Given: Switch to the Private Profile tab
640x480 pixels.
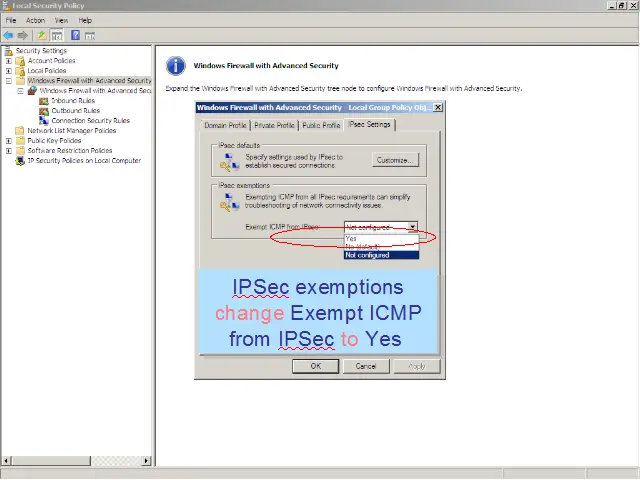Looking at the screenshot, I should tap(274, 125).
